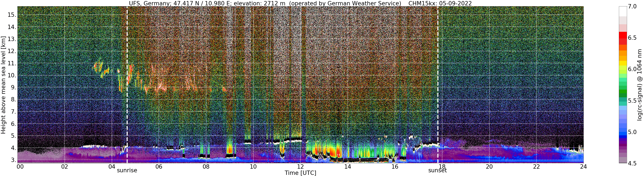Click the 4. height axis tick
644x177 pixels.
(14, 148)
